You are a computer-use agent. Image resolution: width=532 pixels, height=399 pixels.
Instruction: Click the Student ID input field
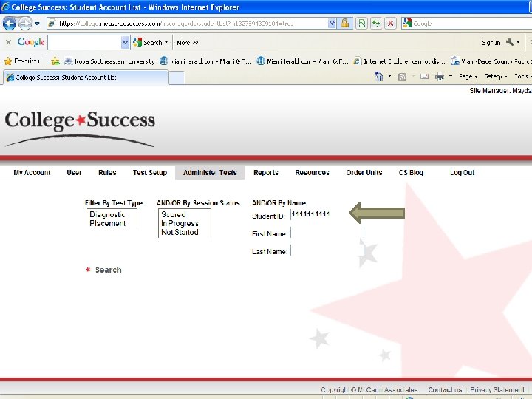pos(327,215)
